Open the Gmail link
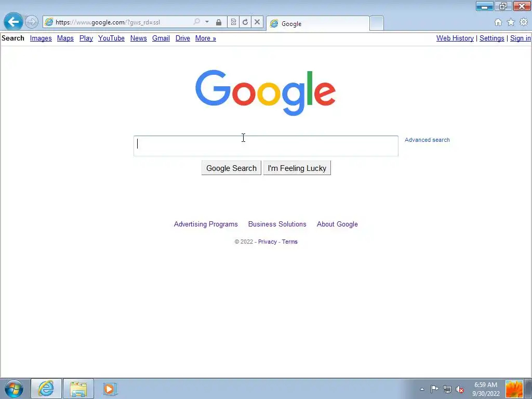 pyautogui.click(x=161, y=38)
